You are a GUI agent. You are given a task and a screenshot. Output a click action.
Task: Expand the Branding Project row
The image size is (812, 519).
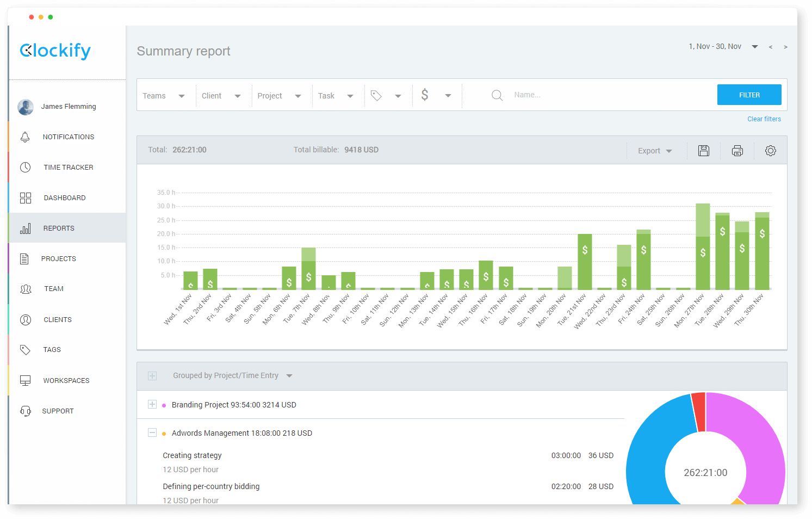[152, 404]
